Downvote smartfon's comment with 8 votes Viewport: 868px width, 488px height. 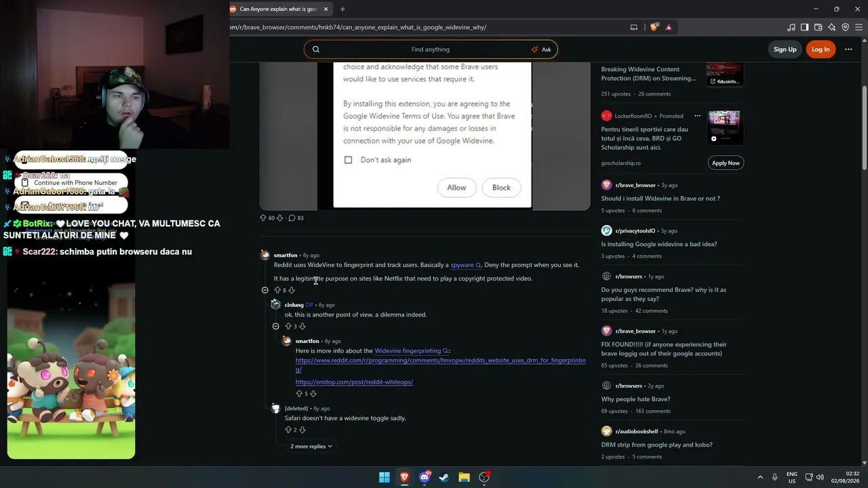(292, 290)
